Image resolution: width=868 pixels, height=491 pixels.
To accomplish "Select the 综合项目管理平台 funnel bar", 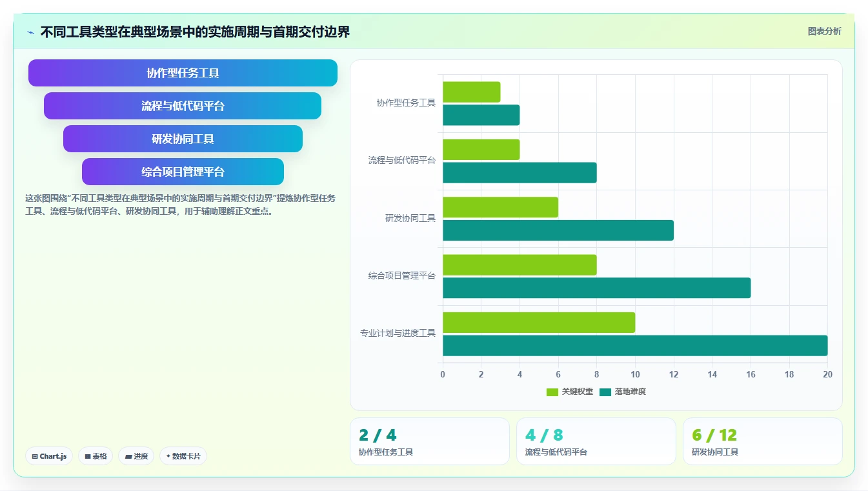I will (183, 172).
